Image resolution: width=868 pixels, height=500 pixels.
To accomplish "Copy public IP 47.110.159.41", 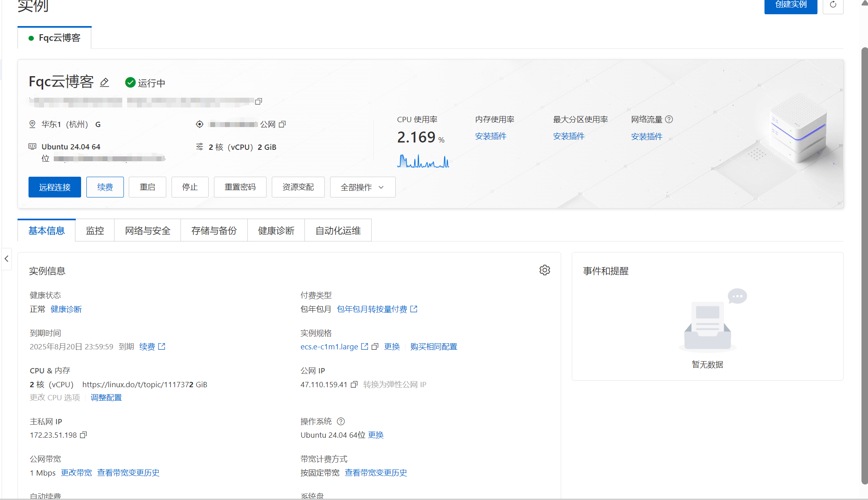I will (x=354, y=384).
